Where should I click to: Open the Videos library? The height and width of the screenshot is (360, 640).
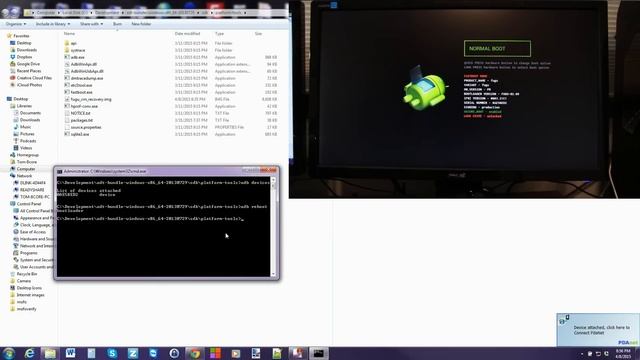(x=26, y=148)
